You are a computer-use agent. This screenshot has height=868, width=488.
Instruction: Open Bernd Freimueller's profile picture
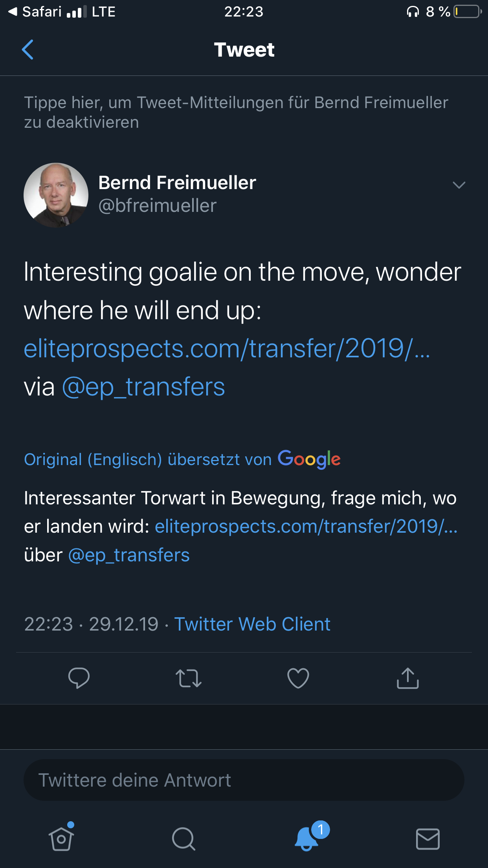tap(56, 195)
